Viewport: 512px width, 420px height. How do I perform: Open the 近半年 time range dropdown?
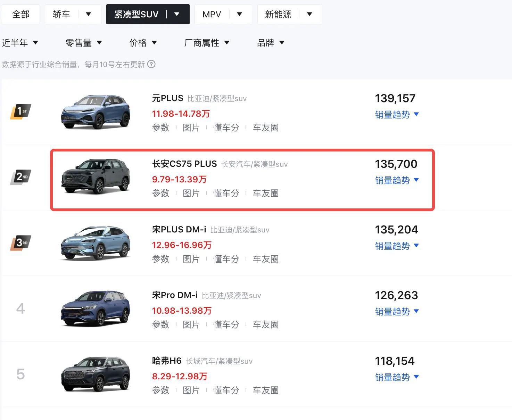point(20,43)
